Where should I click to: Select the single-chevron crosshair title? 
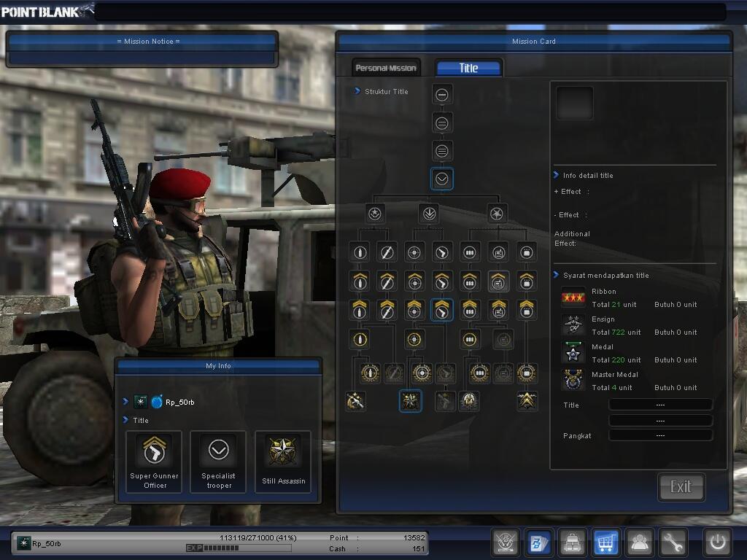click(x=414, y=281)
